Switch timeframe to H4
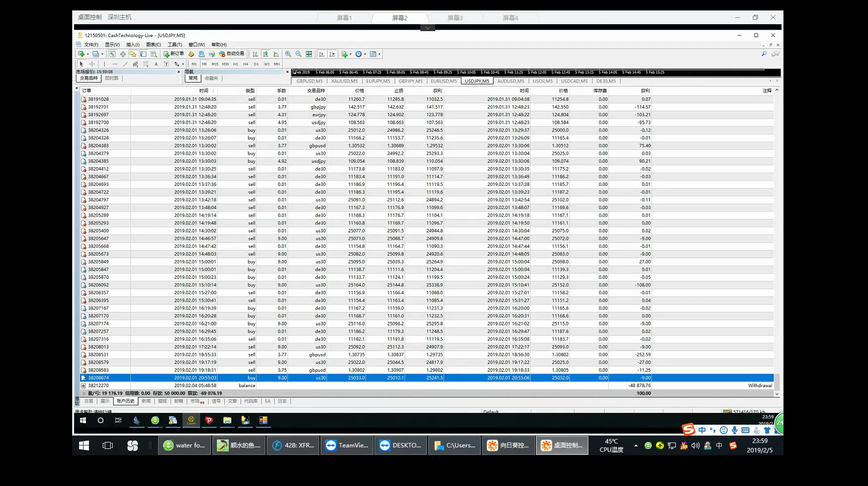The height and width of the screenshot is (486, 868). pyautogui.click(x=246, y=64)
